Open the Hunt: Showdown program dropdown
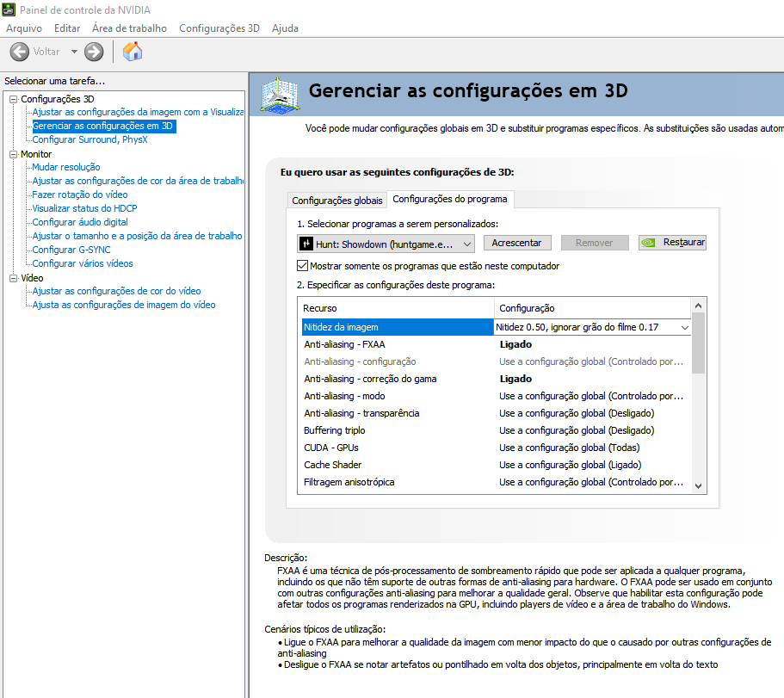 386,244
